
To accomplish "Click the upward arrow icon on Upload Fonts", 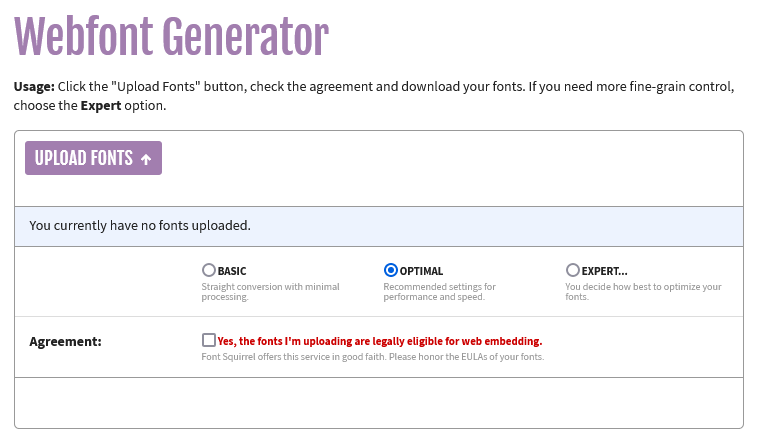I will coord(146,159).
